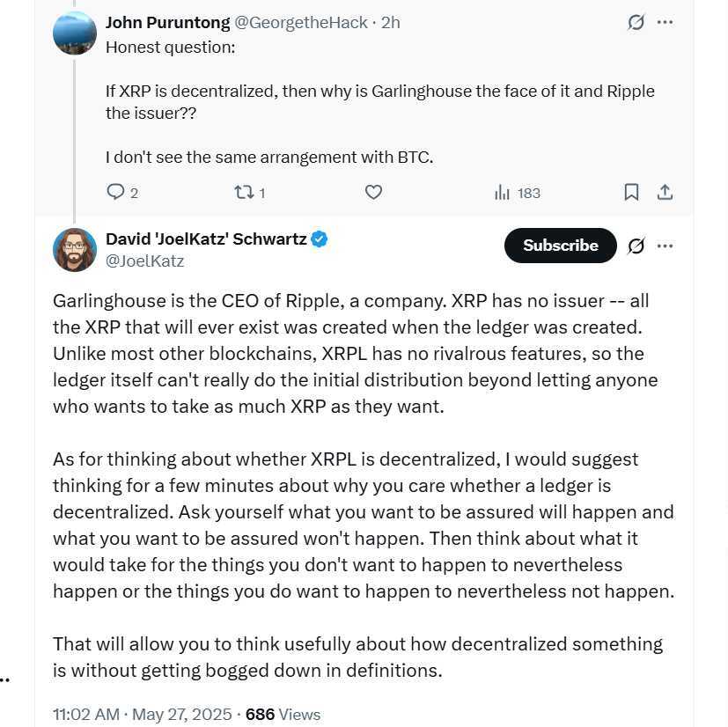Open the 2h timestamp on John's tweet
Screen dimensions: 728x727
[x=391, y=22]
